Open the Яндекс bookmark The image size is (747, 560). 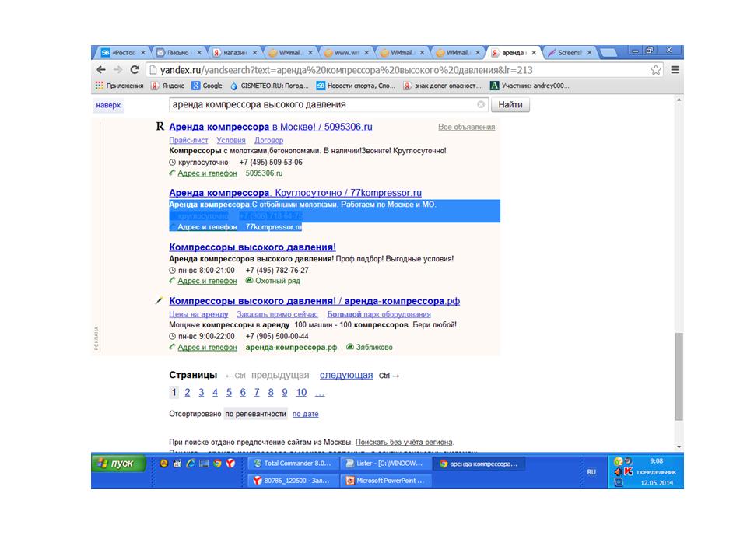coord(167,86)
